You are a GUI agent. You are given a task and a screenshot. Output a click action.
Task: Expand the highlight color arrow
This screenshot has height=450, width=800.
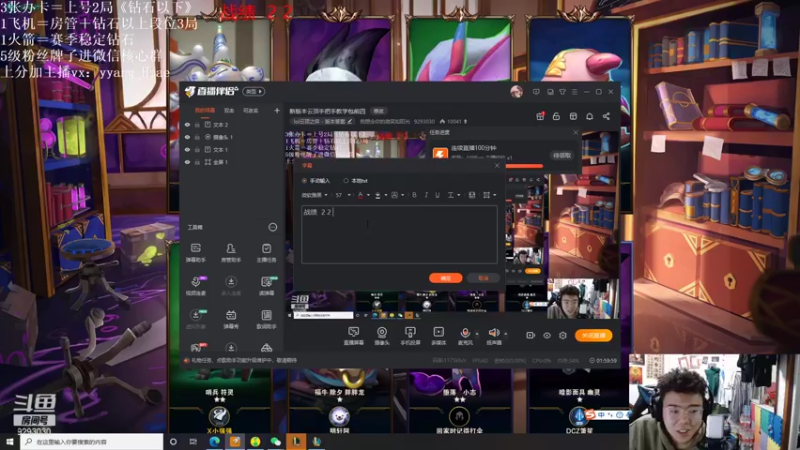pos(386,195)
